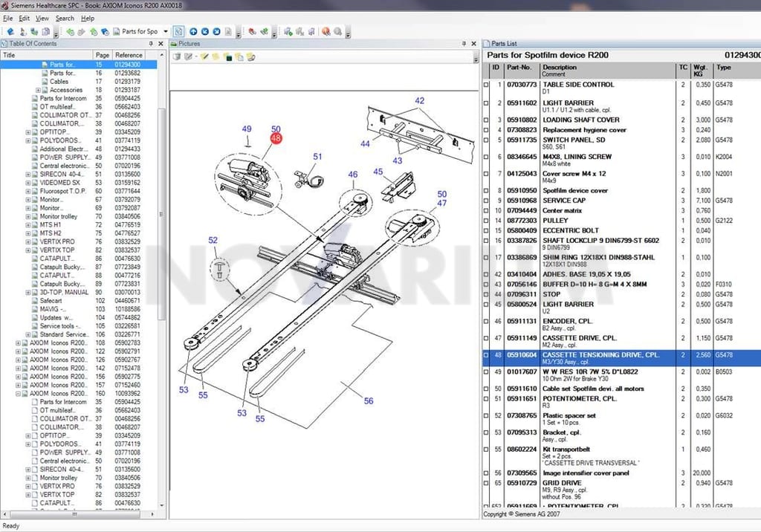Expand the MTS H1 tree node
Screen dimensions: 761x532
27,224
